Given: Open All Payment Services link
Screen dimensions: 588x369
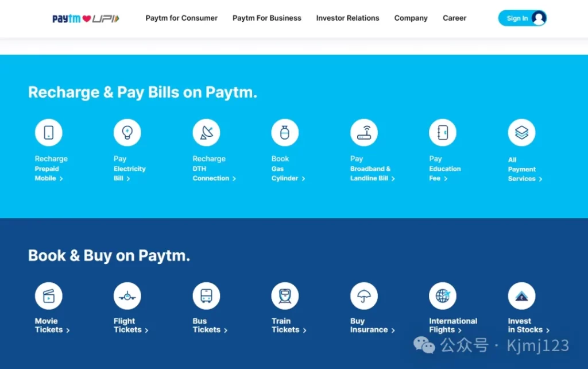Looking at the screenshot, I should (525, 170).
